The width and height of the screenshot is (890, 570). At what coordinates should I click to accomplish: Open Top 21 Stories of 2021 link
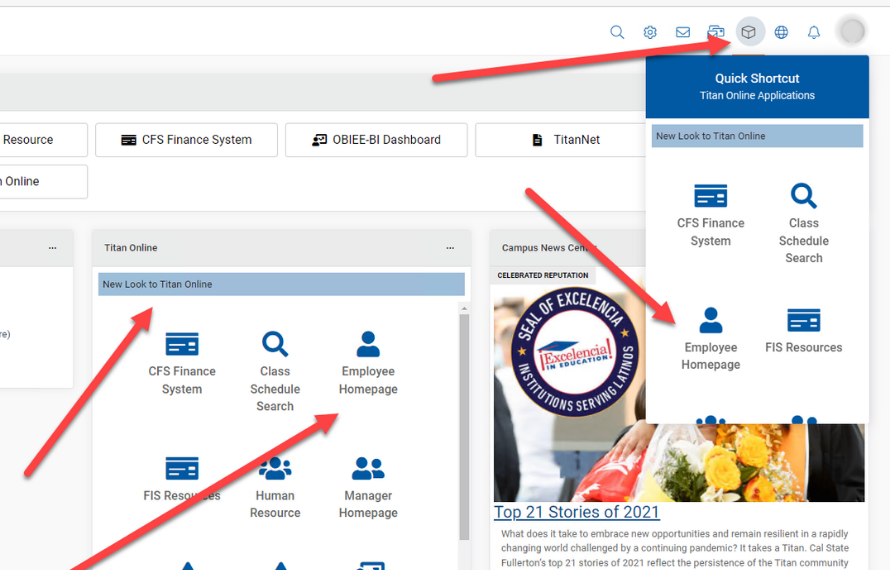point(577,512)
